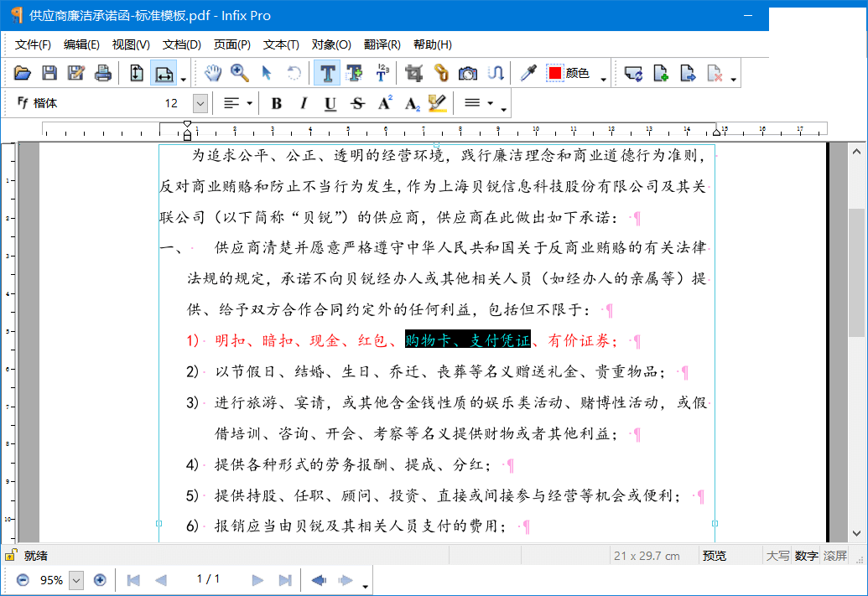This screenshot has height=596, width=868.
Task: Open the 文件(F) menu
Action: 33,44
